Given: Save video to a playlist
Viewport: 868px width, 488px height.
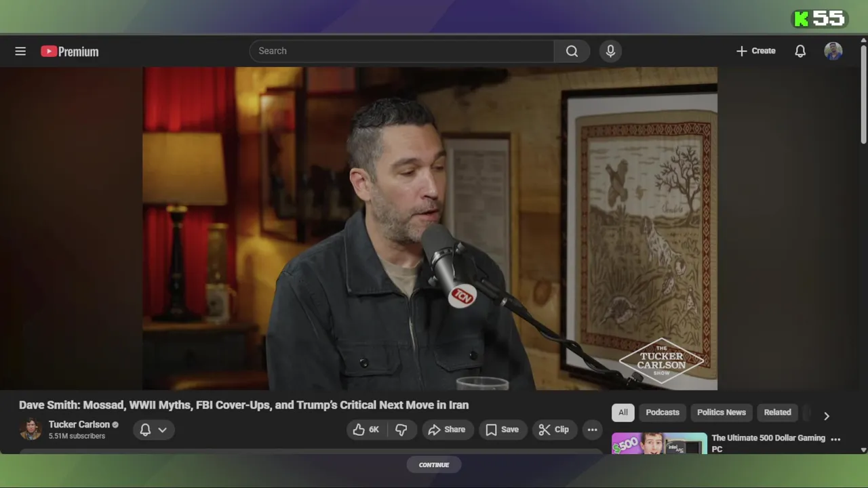Looking at the screenshot, I should coord(502,429).
